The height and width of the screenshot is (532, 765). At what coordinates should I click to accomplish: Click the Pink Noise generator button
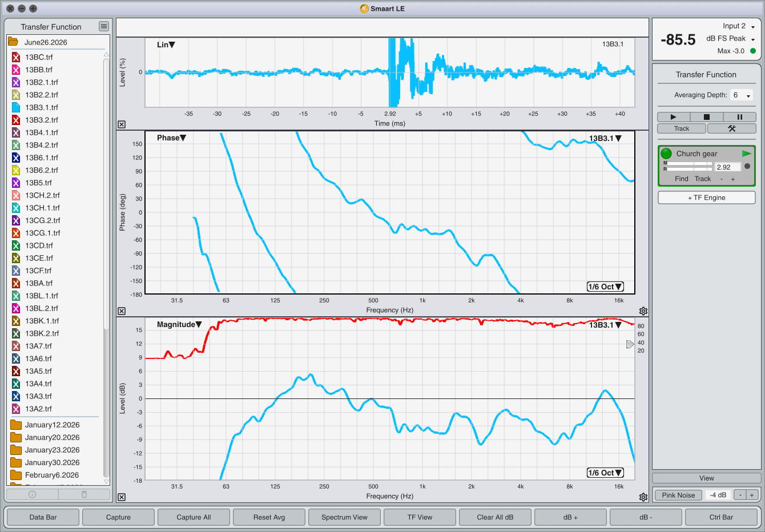tap(678, 495)
